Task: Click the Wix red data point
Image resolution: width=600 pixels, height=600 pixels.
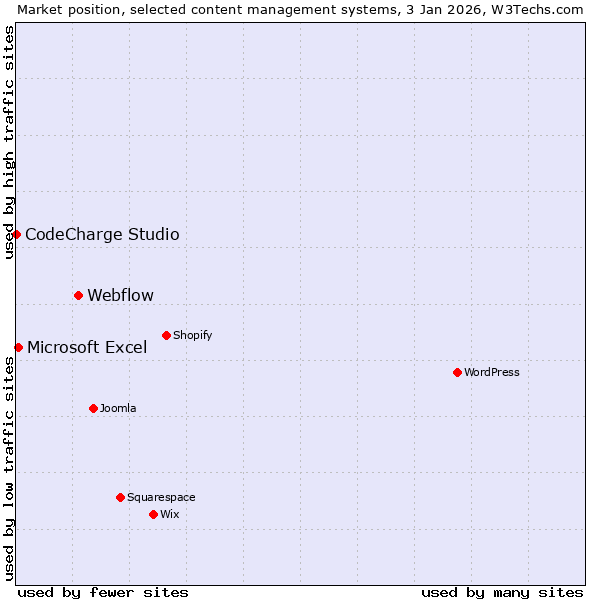Action: pyautogui.click(x=153, y=514)
